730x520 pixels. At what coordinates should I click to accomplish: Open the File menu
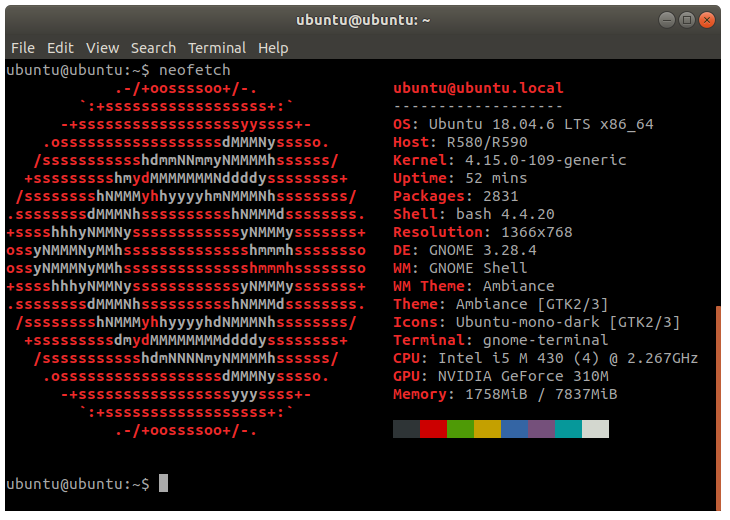23,48
